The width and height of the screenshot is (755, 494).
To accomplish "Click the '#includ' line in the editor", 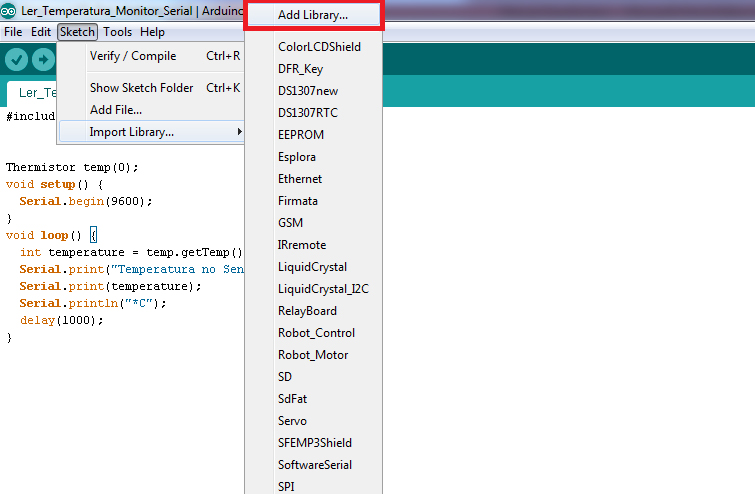I will click(30, 117).
